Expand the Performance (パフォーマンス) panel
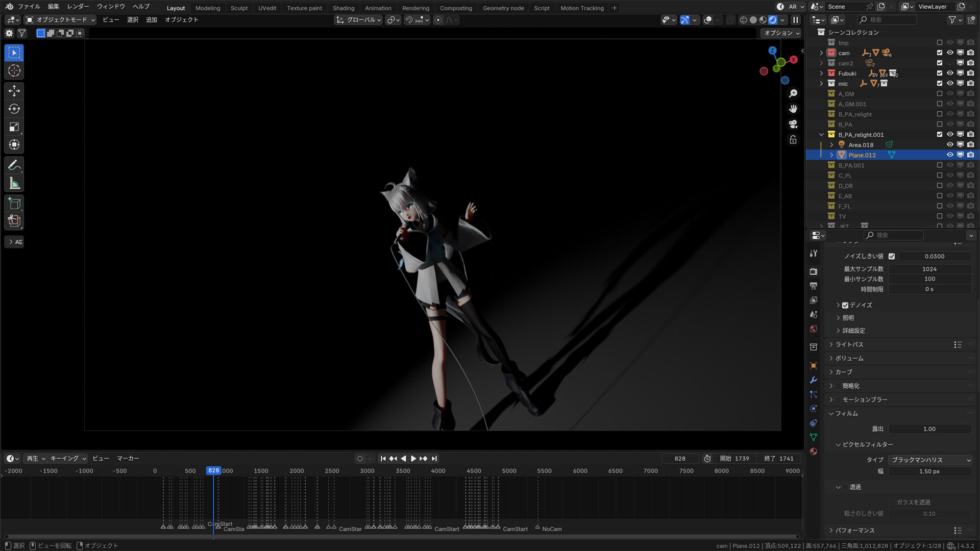The width and height of the screenshot is (980, 551). click(x=855, y=531)
